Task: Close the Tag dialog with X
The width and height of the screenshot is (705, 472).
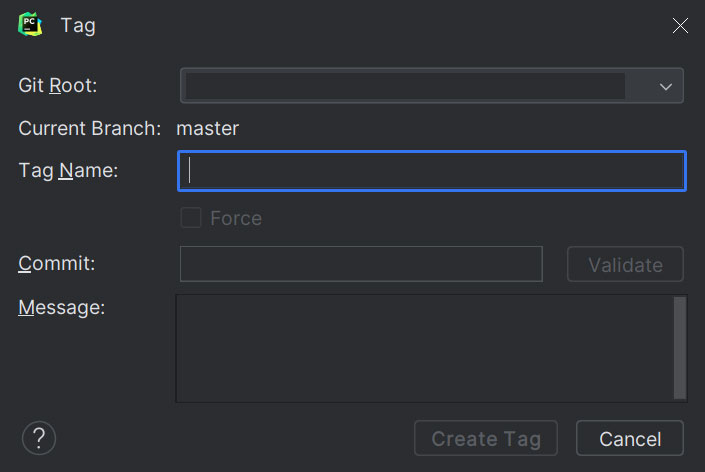Action: pyautogui.click(x=680, y=26)
